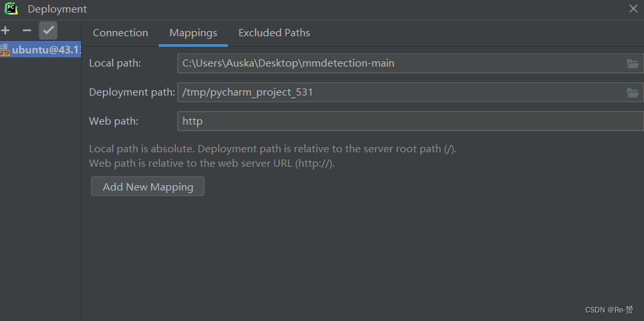Click the Web path field containing http
644x321 pixels.
pyautogui.click(x=408, y=121)
